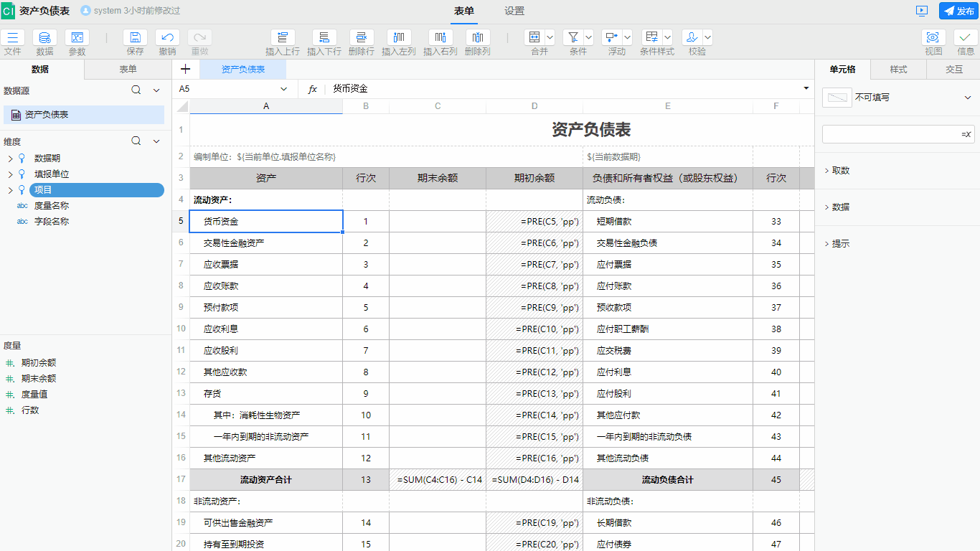Expand the 数据期 dimension tree node
The height and width of the screenshot is (551, 980).
[9, 157]
